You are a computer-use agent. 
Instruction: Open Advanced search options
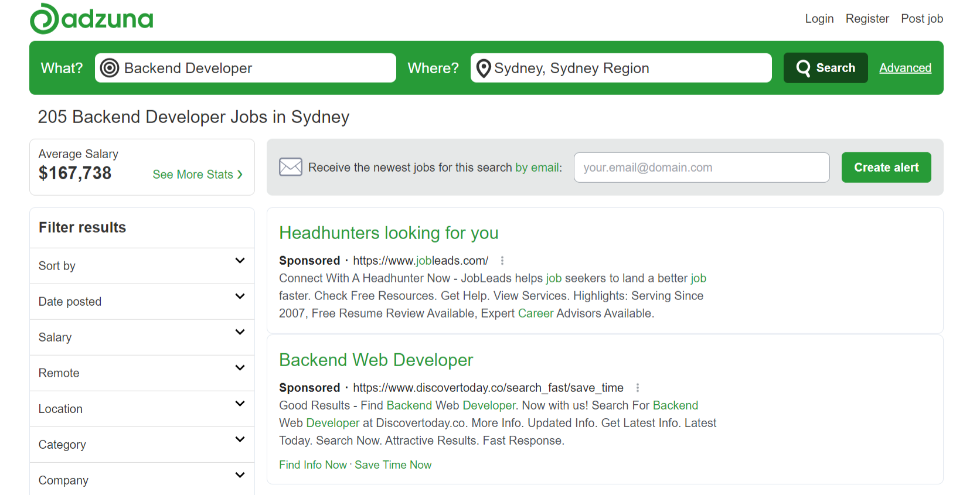pos(905,68)
